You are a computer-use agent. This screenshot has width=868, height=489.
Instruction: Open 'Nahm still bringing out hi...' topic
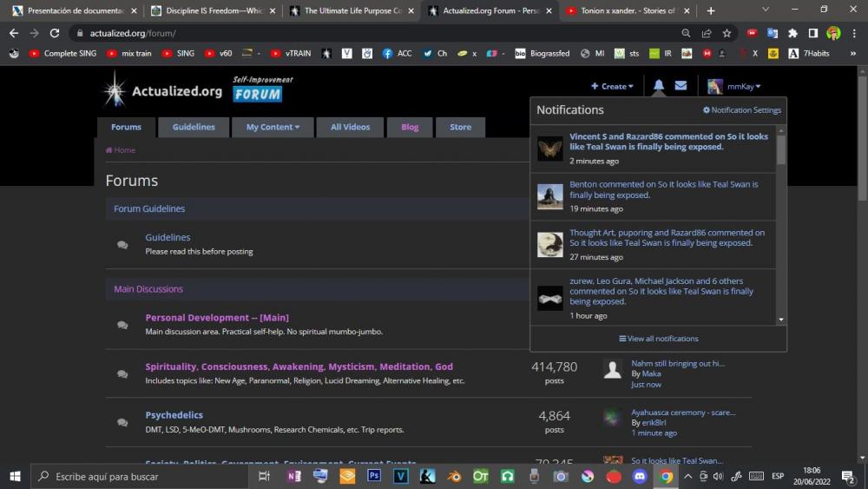pyautogui.click(x=678, y=364)
